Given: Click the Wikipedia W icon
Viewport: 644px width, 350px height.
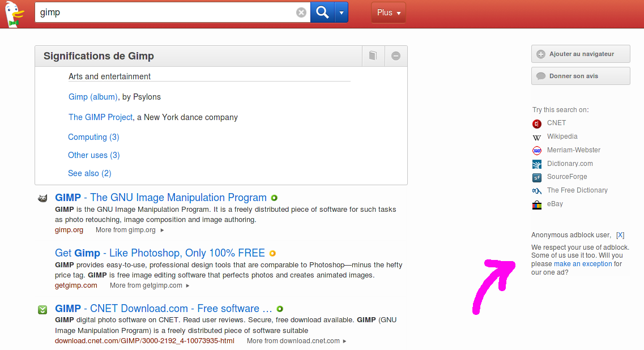Looking at the screenshot, I should point(537,137).
